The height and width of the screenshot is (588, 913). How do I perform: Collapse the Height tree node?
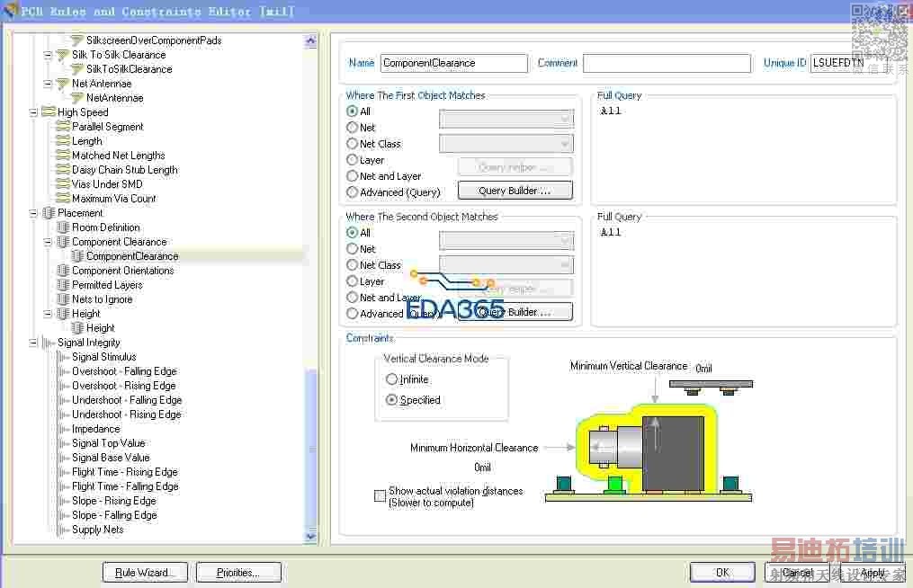(x=48, y=314)
